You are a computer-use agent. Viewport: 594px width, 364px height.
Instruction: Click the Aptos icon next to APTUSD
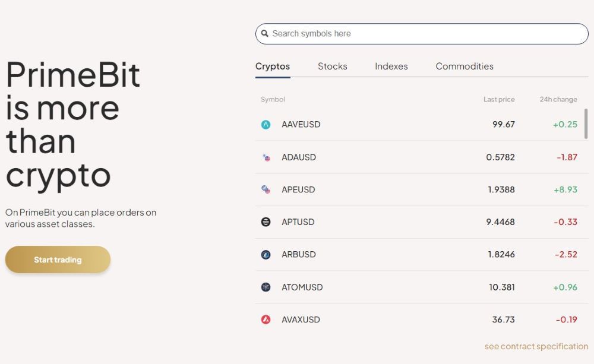[266, 221]
